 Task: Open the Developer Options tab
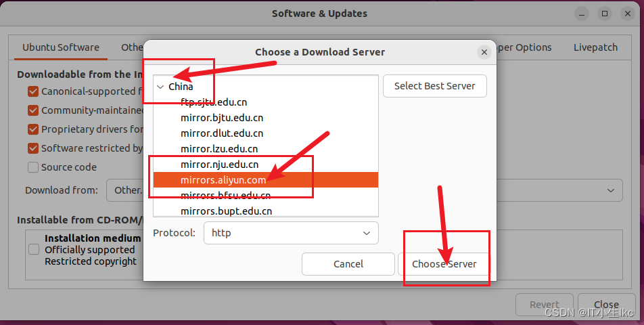click(524, 47)
